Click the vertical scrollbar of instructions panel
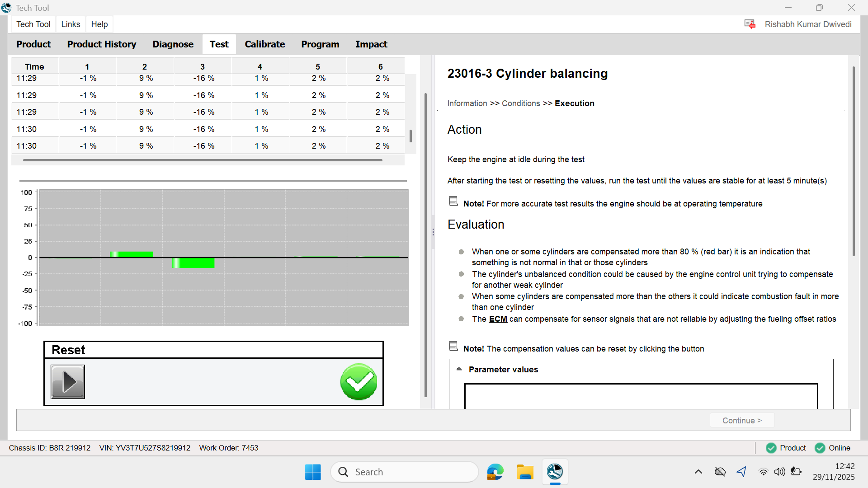Screen dimensions: 868x488 tap(854, 161)
